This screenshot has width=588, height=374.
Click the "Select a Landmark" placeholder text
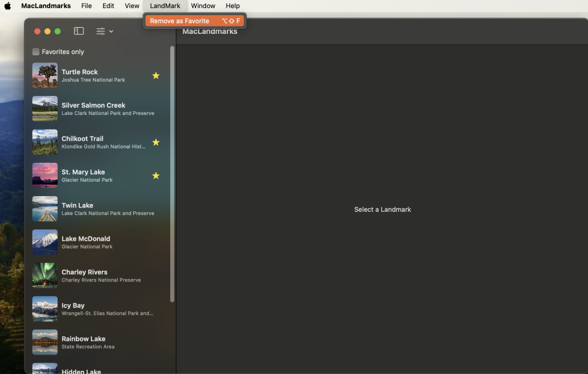click(383, 209)
